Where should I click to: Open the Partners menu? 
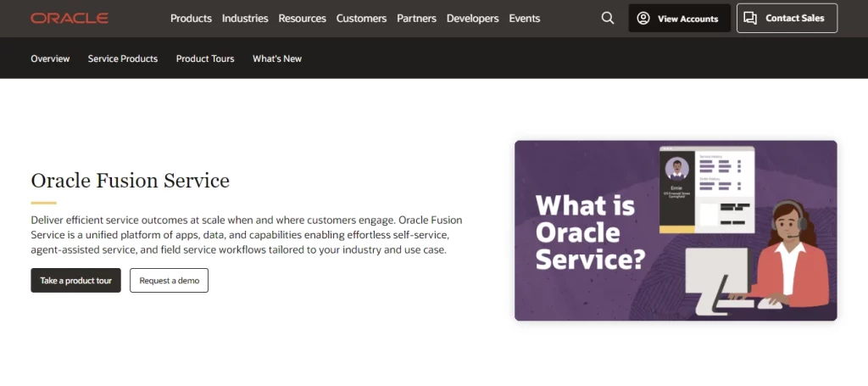pyautogui.click(x=417, y=19)
